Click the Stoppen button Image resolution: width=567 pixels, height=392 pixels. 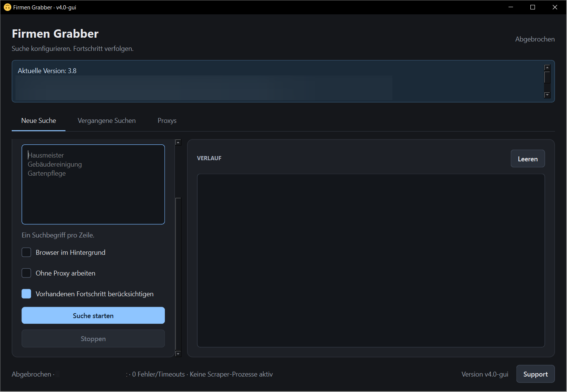93,338
